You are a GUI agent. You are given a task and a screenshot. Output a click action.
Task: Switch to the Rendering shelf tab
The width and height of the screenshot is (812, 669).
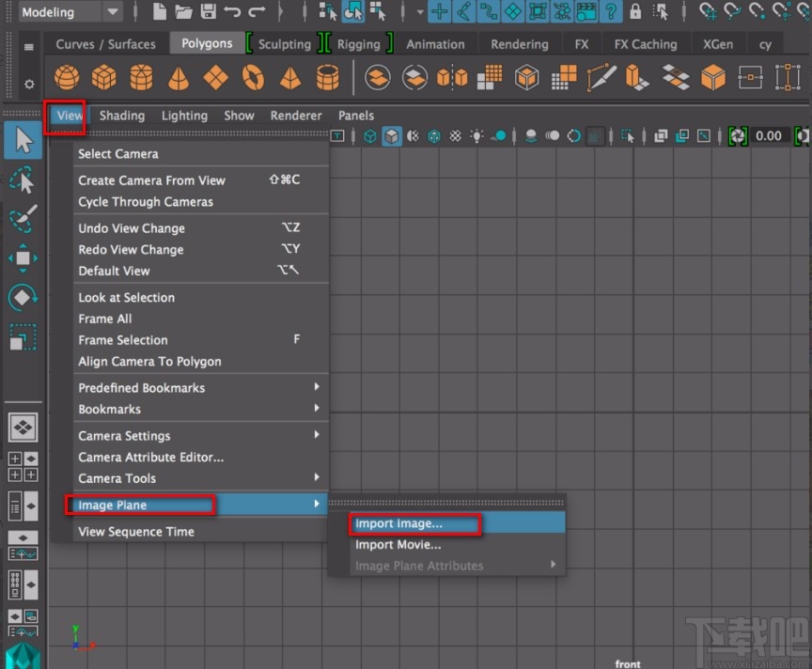(x=520, y=44)
